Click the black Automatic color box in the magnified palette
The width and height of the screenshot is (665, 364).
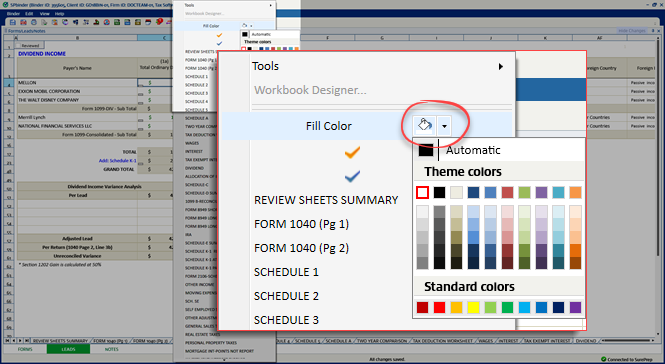click(426, 150)
